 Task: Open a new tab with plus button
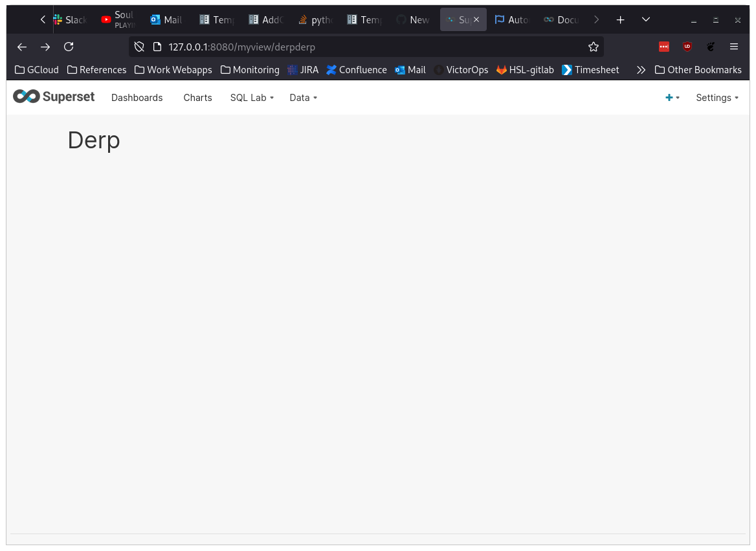[x=621, y=20]
